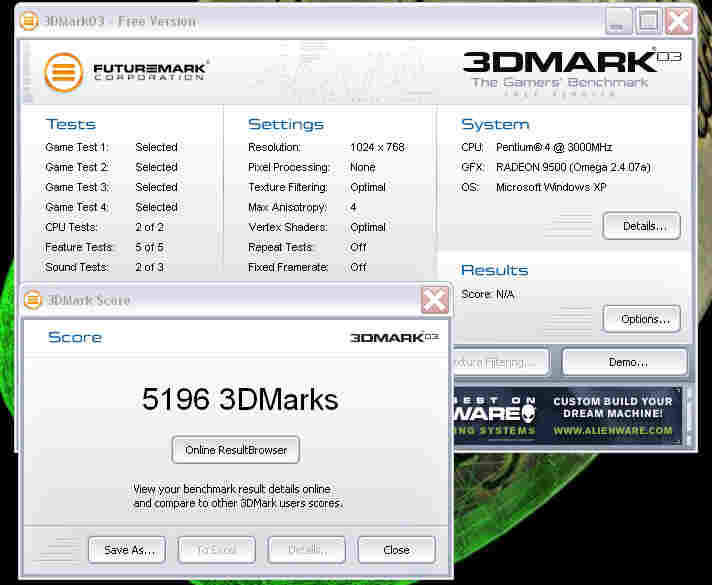Click the Settings section heading
Screen dimensions: 712x585
point(286,124)
